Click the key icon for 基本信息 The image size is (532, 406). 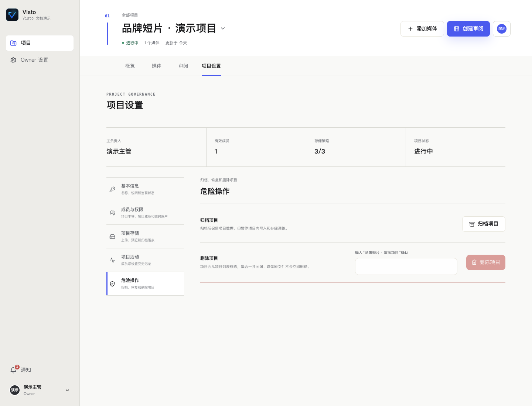(112, 189)
